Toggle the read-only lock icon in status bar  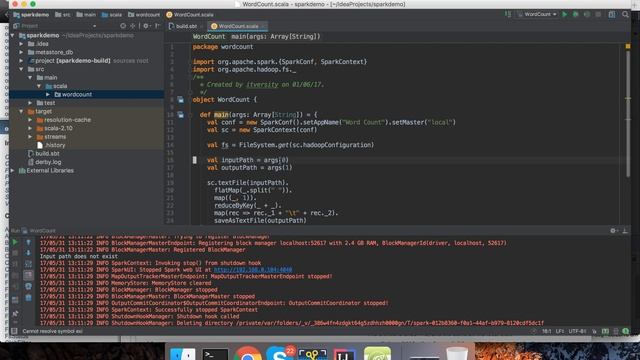point(594,331)
